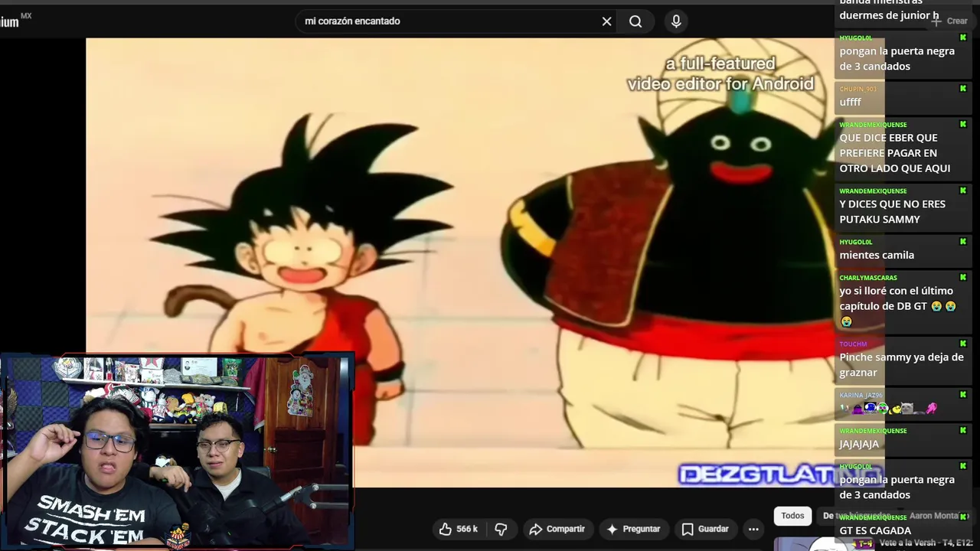Share the video via Compartir

click(x=557, y=529)
